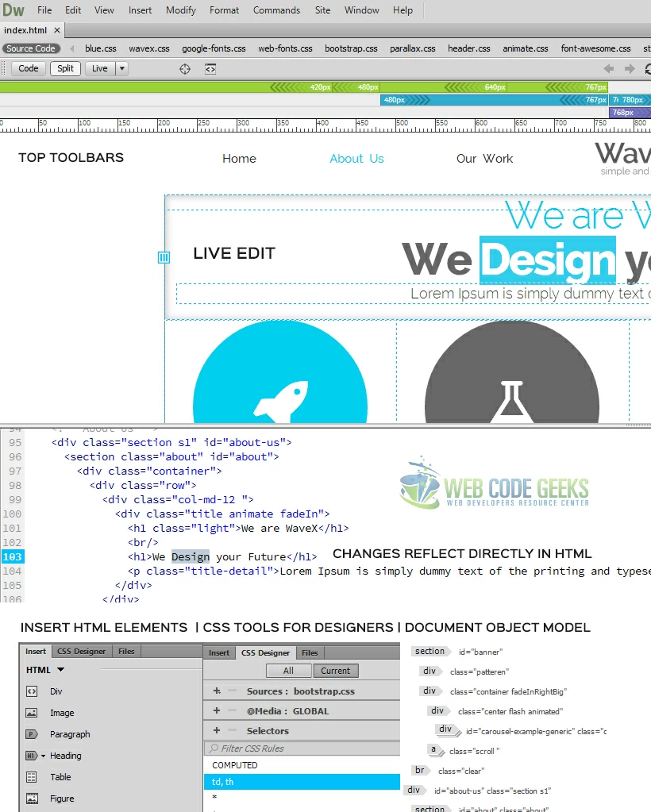
Task: Add a media query with @Media plus icon
Action: point(217,710)
